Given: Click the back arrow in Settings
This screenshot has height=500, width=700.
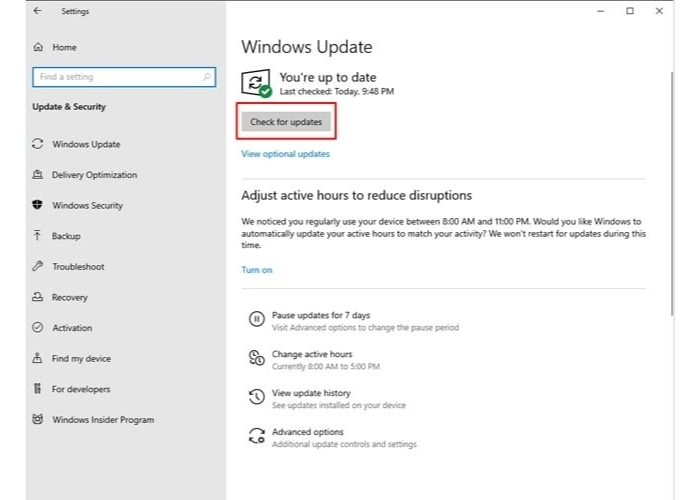Looking at the screenshot, I should point(38,11).
